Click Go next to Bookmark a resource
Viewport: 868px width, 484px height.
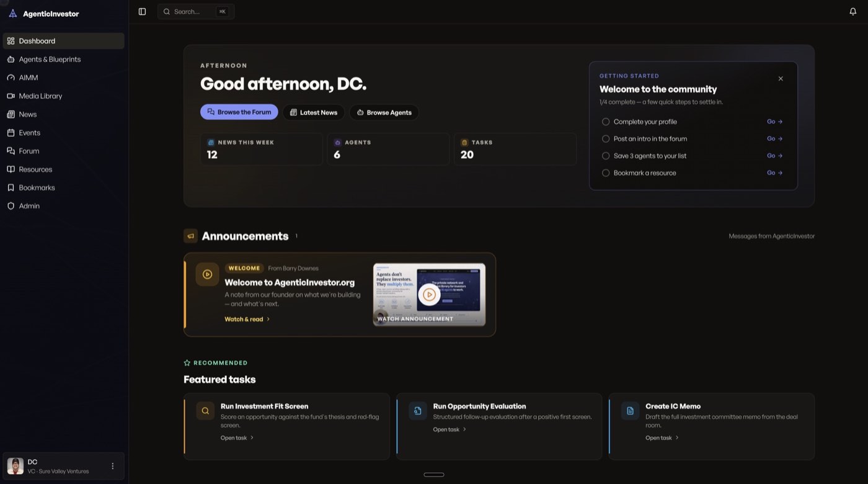[x=775, y=173]
